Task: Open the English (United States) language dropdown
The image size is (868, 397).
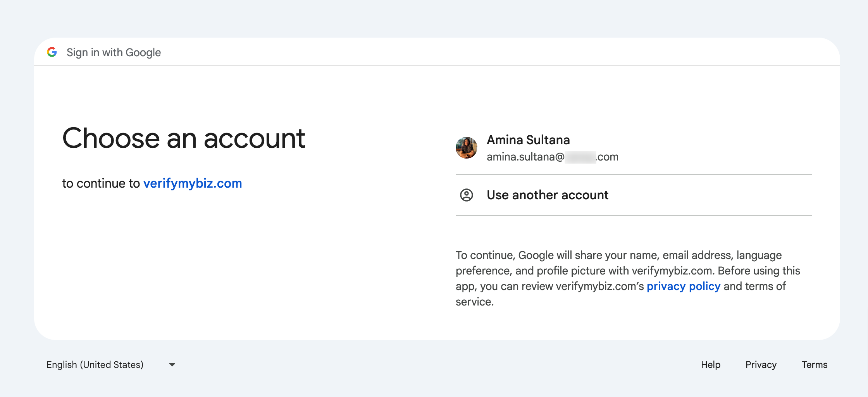Action: tap(111, 365)
